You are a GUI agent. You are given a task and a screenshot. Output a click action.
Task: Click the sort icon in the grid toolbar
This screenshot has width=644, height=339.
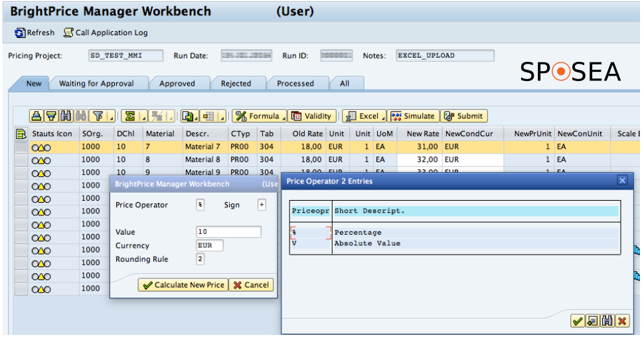click(x=51, y=116)
